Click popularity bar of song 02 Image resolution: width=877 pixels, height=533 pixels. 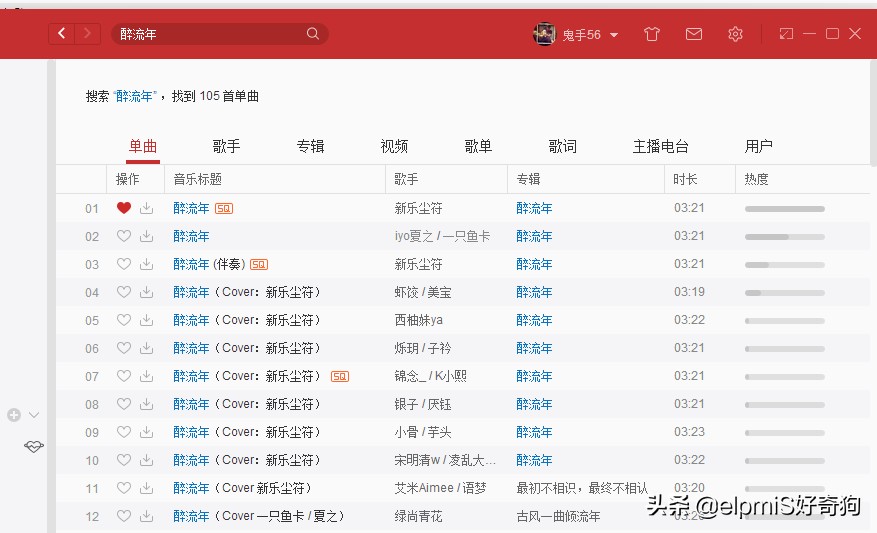(x=785, y=237)
